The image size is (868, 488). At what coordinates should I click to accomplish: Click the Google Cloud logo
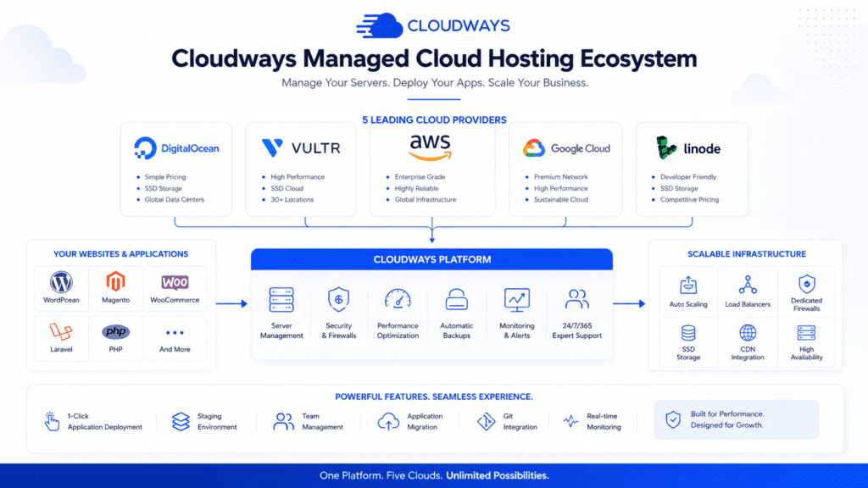[566, 148]
